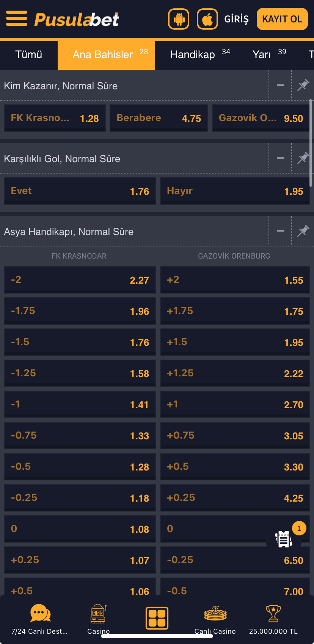Collapse the Asya Handikapı section
This screenshot has height=644, width=314.
pos(280,231)
